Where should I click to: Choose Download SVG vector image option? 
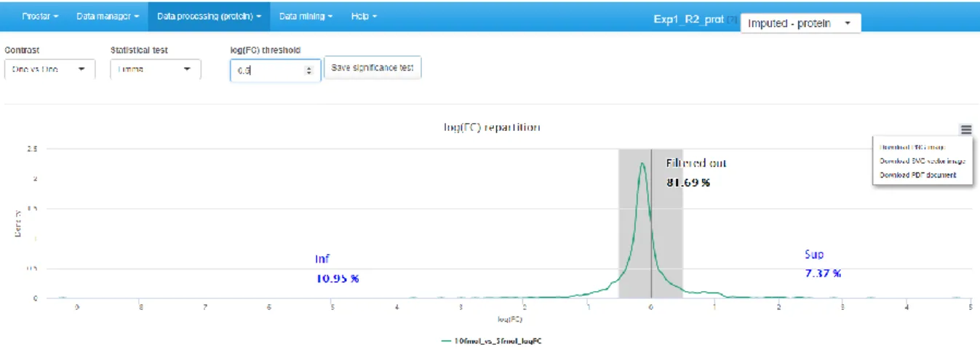click(x=922, y=161)
